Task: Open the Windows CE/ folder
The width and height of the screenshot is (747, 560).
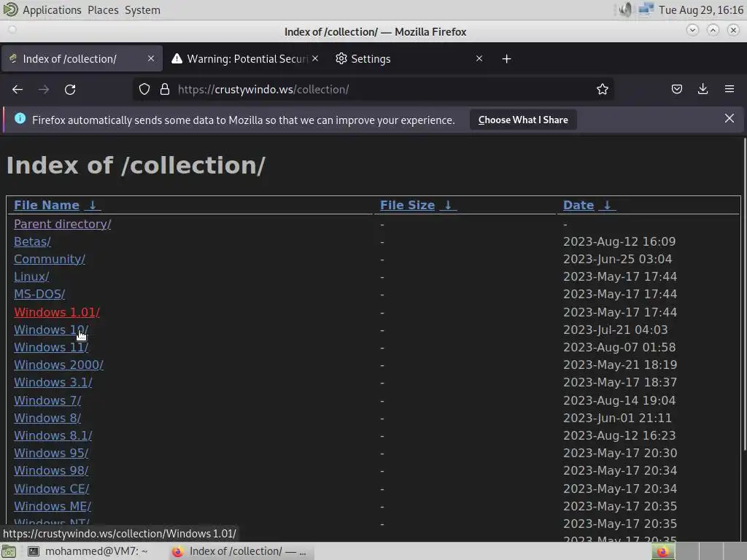Action: (52, 489)
